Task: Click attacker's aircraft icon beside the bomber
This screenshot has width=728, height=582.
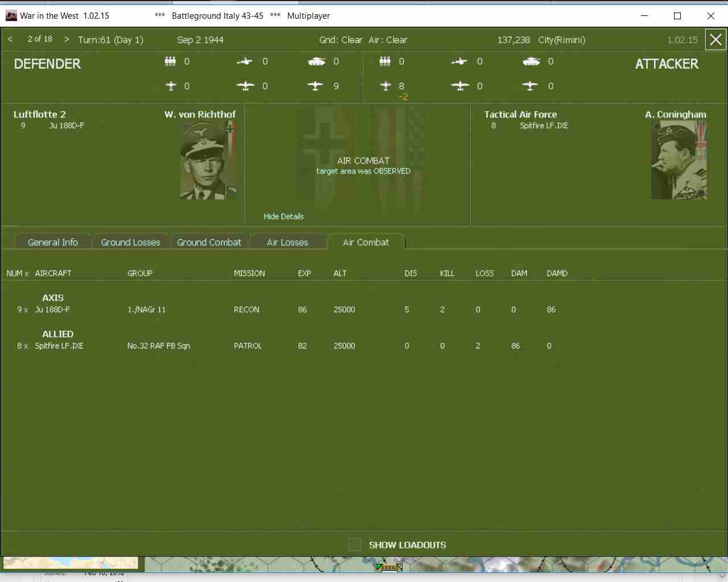Action: click(x=530, y=86)
